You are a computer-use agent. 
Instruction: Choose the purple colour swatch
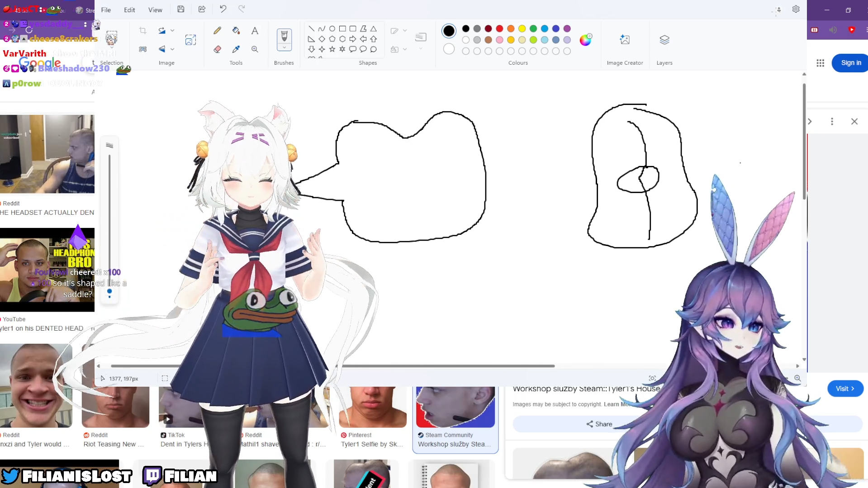567,28
